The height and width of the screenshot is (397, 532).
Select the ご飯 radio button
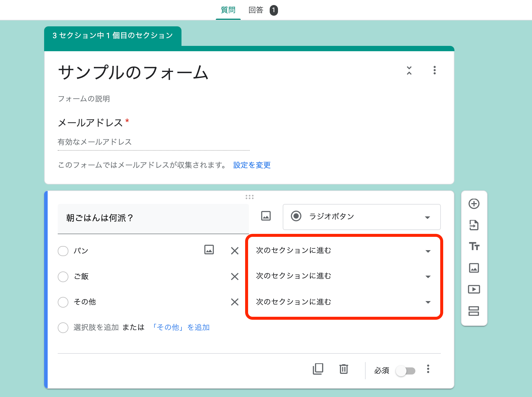(x=63, y=277)
